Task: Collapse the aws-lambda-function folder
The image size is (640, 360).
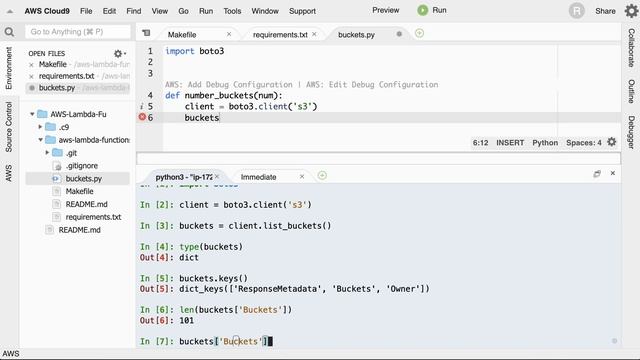Action: click(x=40, y=140)
